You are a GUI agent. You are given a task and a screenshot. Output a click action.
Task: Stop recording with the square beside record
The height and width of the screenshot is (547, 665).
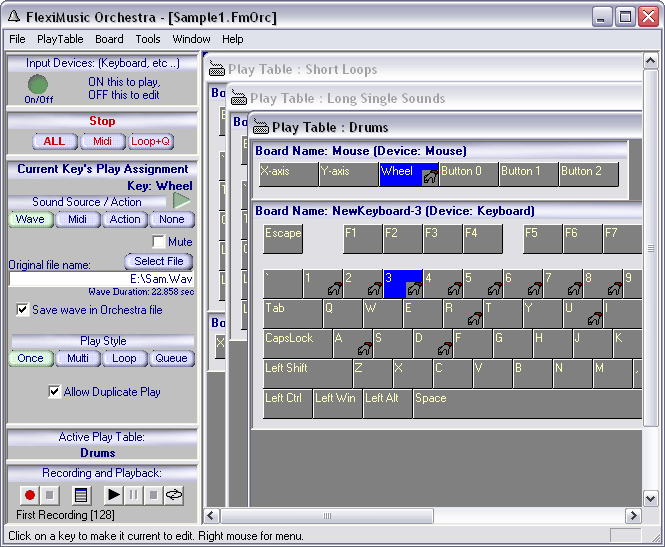click(49, 495)
